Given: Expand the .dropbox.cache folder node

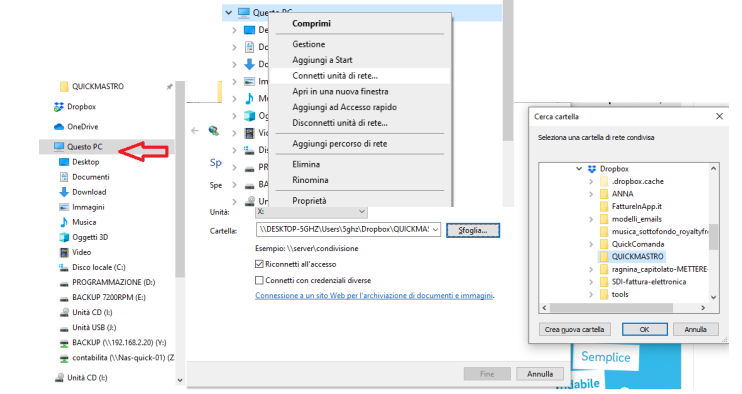Looking at the screenshot, I should 591,181.
